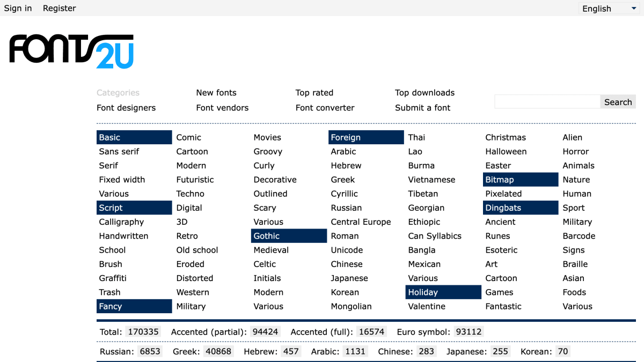Image resolution: width=644 pixels, height=362 pixels.
Task: Open the Christmas category
Action: [506, 137]
